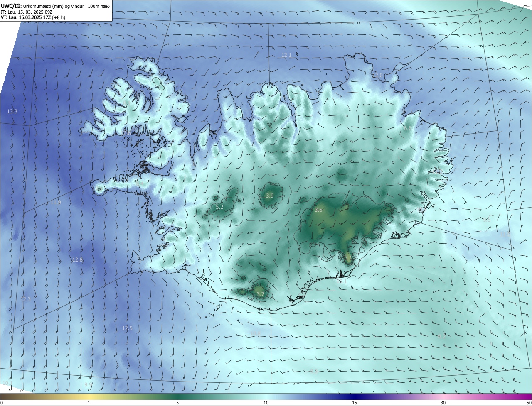Click the 'IT: Lau. 15. 03. 2025 09Z' line
532x406 pixels.
coord(27,12)
